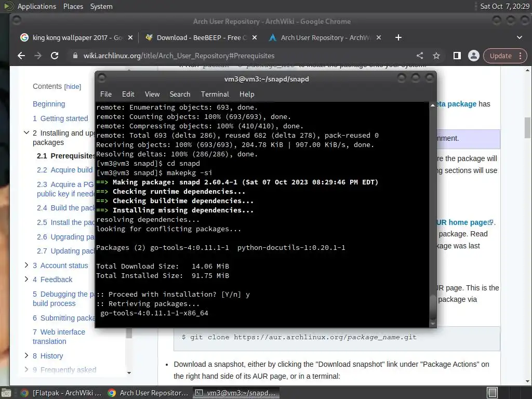Bookmark this page with the star icon
The height and width of the screenshot is (399, 532).
(436, 56)
